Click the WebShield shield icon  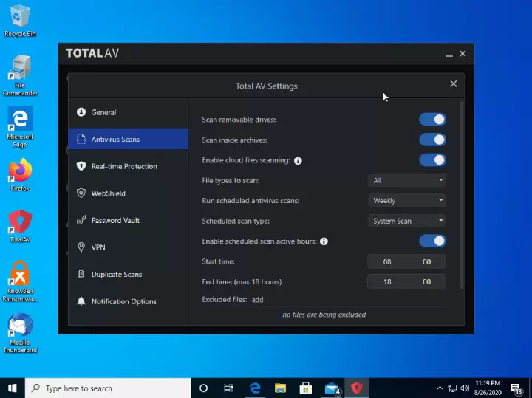pyautogui.click(x=81, y=193)
